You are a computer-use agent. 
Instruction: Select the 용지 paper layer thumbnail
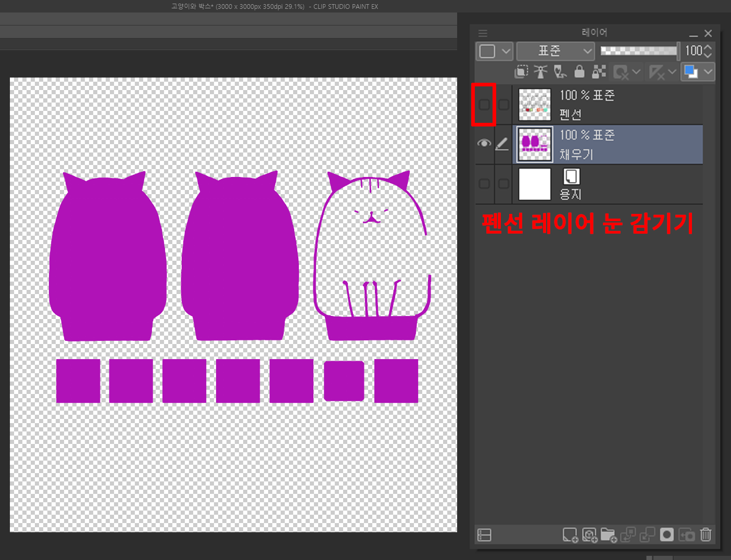[x=535, y=184]
